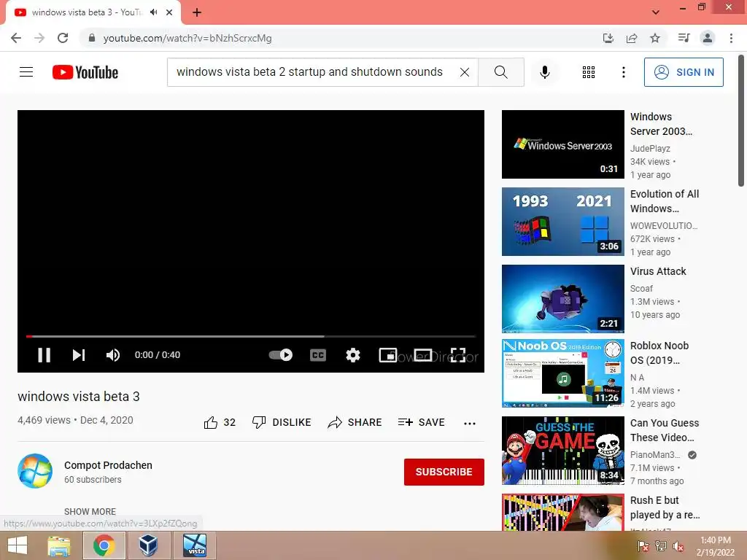
Task: Open the player settings gear
Action: (352, 355)
